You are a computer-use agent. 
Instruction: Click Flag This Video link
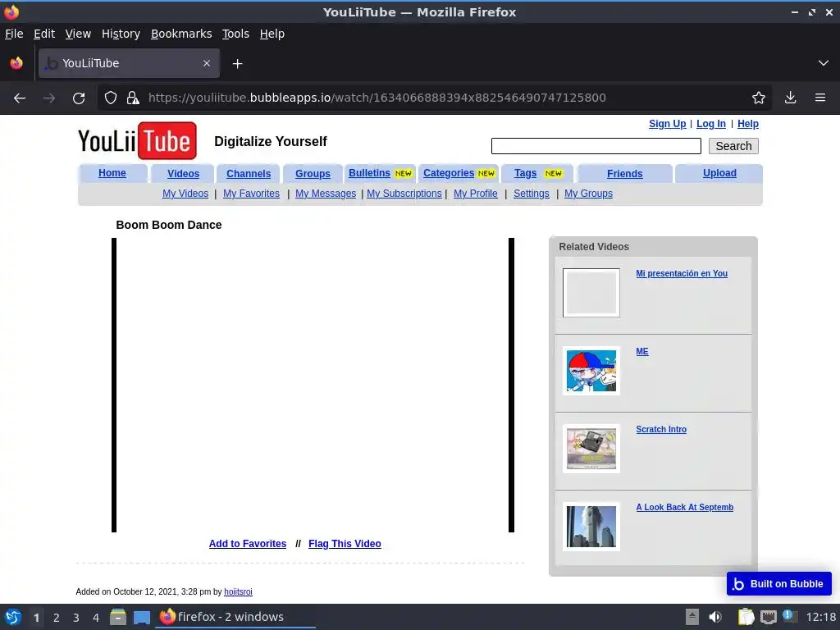click(x=345, y=544)
